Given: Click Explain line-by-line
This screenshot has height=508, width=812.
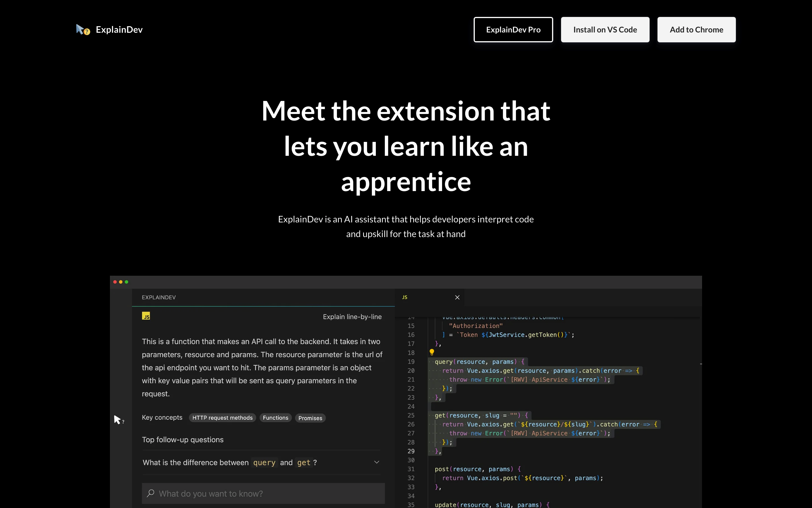Looking at the screenshot, I should pyautogui.click(x=352, y=317).
